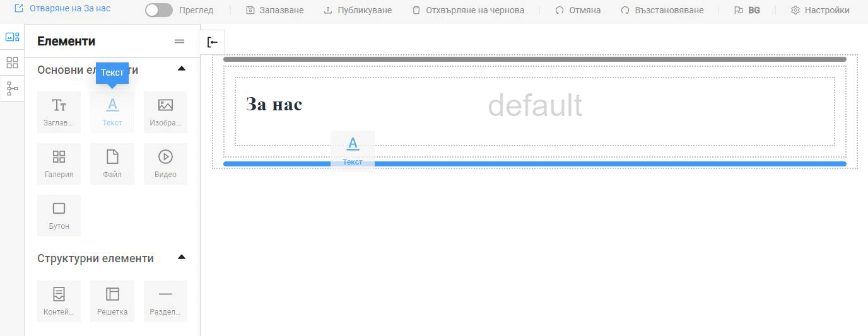Pick the Разделител divider element

165,301
